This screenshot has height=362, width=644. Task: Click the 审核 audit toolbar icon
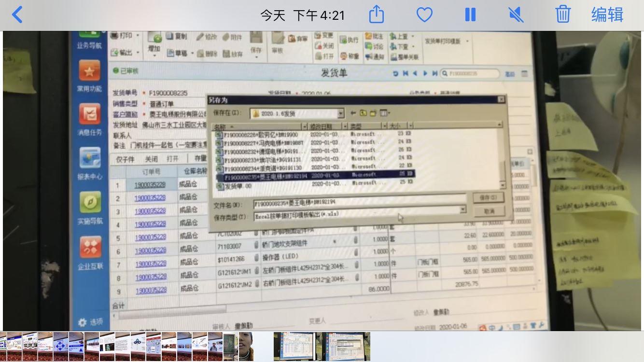(278, 42)
